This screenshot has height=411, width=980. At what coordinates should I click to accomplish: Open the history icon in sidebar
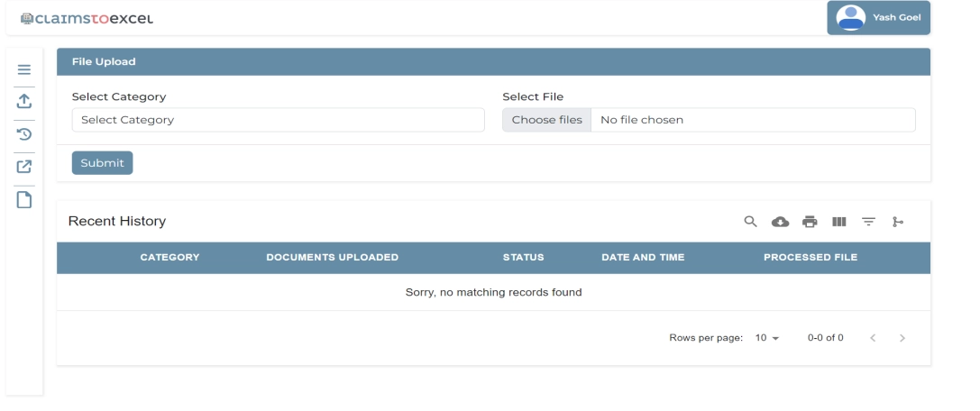click(23, 133)
